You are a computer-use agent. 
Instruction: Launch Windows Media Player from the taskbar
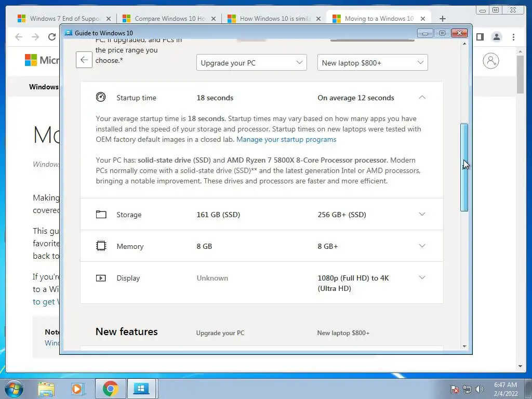click(77, 389)
